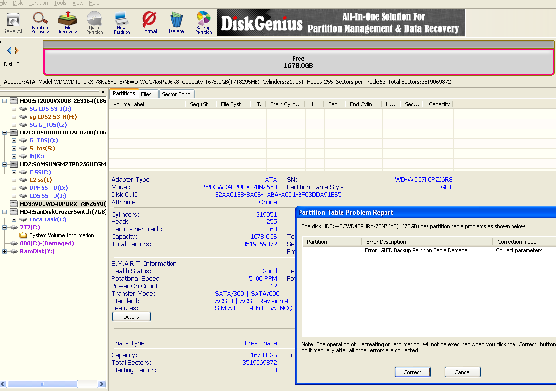Image resolution: width=556 pixels, height=392 pixels.
Task: Click the Delete partition icon
Action: (176, 23)
